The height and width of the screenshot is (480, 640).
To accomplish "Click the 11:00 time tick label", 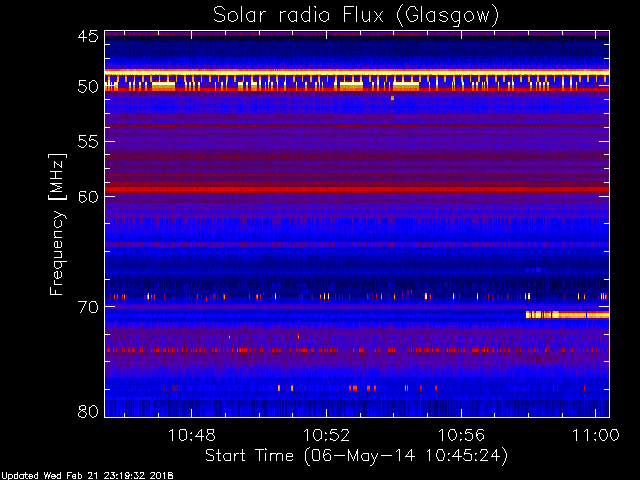I will pos(596,435).
